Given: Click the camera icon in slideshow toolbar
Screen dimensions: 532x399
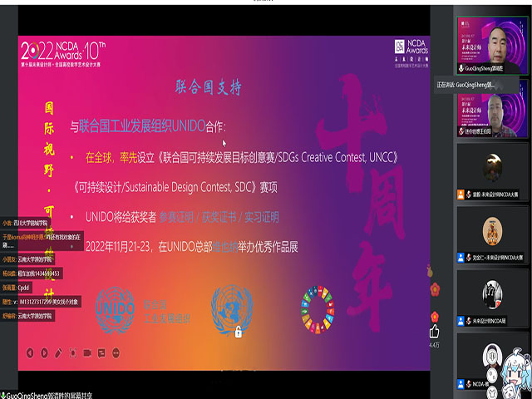Looking at the screenshot, I should [87, 353].
